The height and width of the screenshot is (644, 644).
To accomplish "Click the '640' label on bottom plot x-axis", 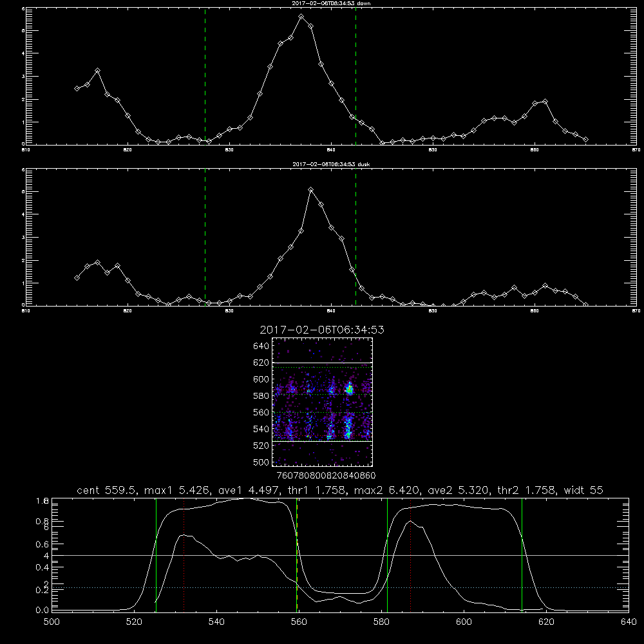I will tap(629, 622).
